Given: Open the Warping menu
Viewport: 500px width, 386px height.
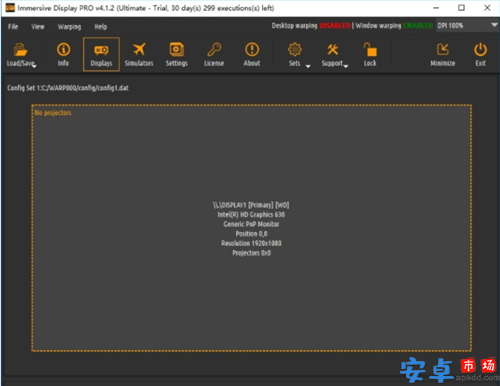Looking at the screenshot, I should pos(69,27).
